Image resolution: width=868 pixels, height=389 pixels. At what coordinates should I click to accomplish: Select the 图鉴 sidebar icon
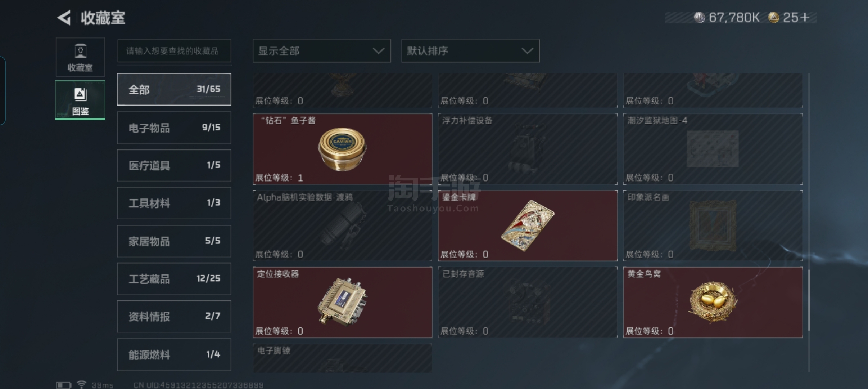tap(80, 100)
